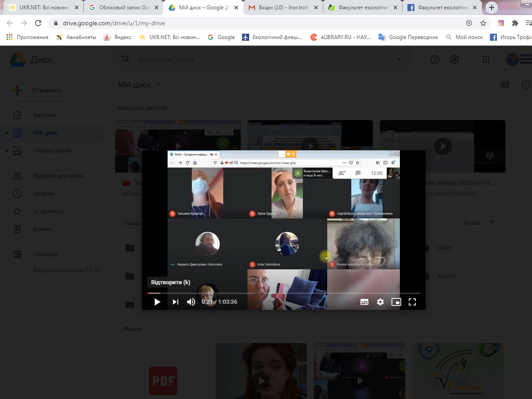Go forward in browser history
The width and height of the screenshot is (532, 399).
(24, 23)
